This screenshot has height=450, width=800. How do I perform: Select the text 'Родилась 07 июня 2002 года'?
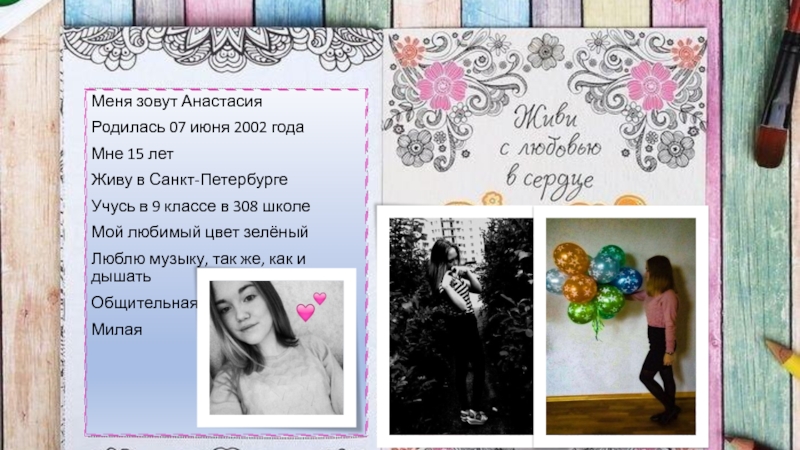198,128
